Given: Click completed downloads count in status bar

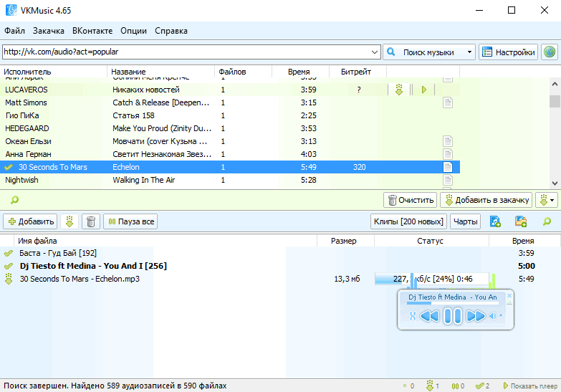Looking at the screenshot, I should 483,386.
